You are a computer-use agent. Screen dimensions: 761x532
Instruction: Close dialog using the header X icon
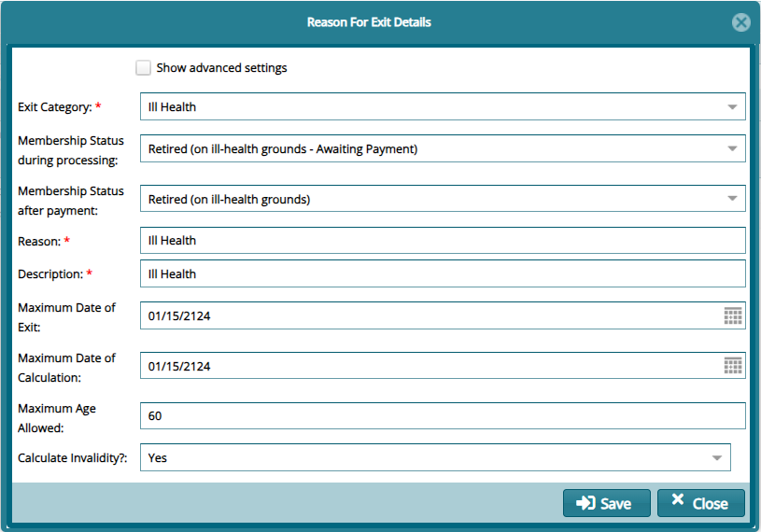pyautogui.click(x=741, y=22)
